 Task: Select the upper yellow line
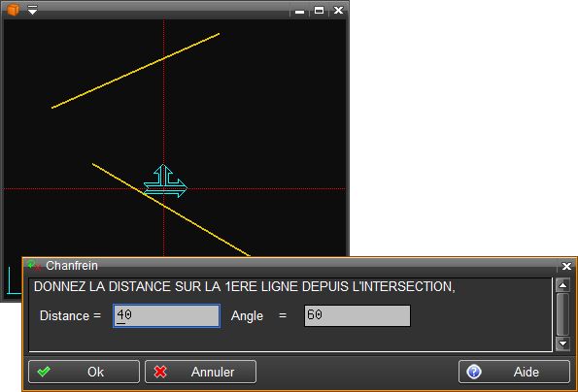136,71
